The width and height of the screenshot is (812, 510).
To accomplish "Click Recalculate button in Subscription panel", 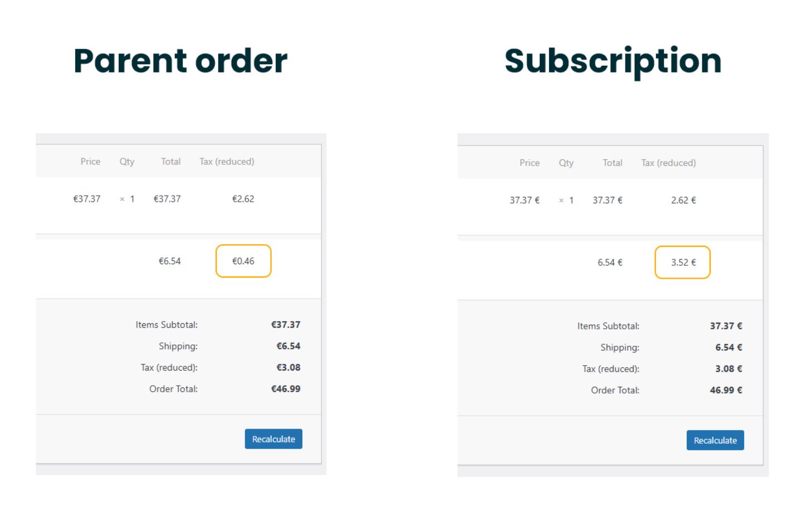I will (x=715, y=440).
